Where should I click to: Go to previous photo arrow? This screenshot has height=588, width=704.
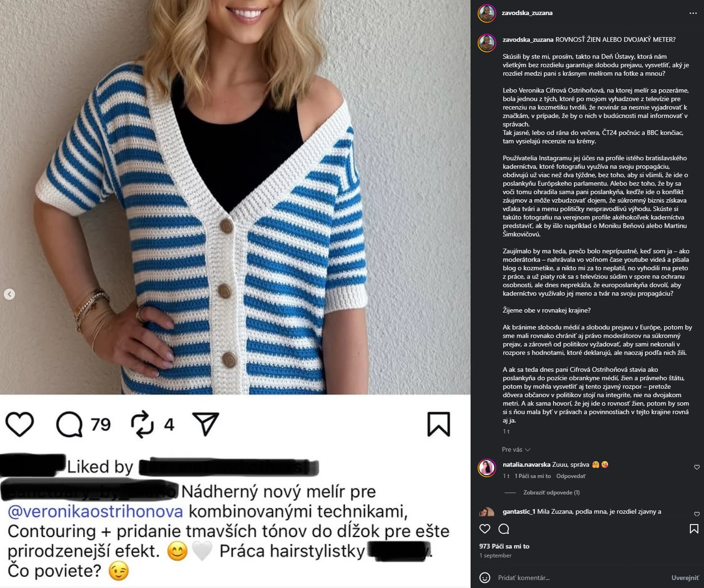[9, 294]
